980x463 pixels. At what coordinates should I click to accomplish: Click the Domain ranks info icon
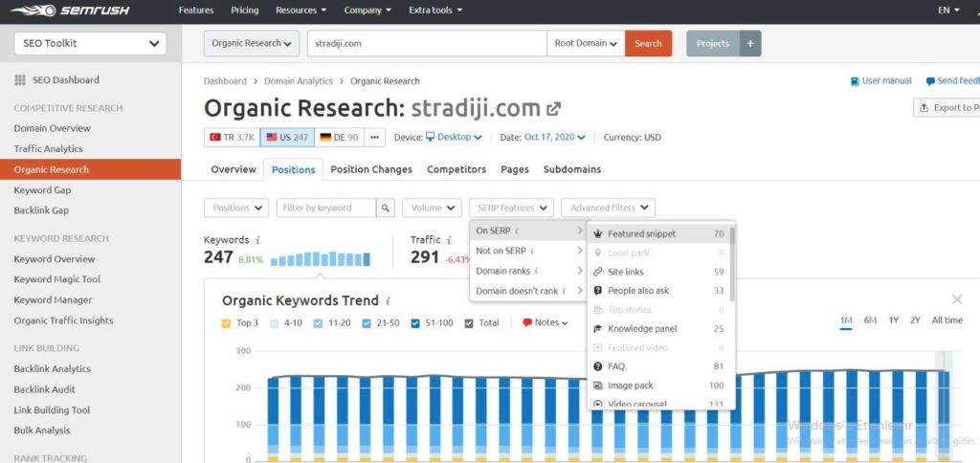point(537,271)
